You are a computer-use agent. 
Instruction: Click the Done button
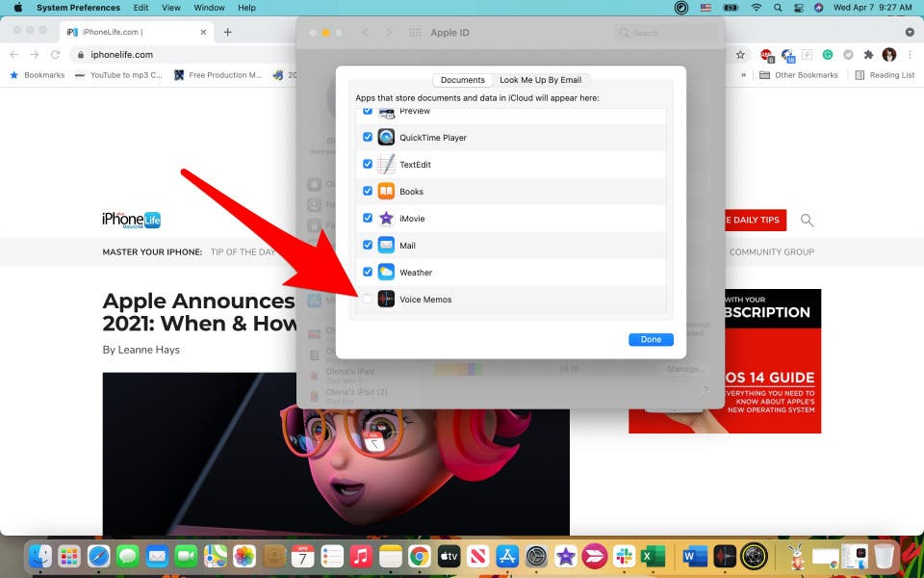click(651, 339)
